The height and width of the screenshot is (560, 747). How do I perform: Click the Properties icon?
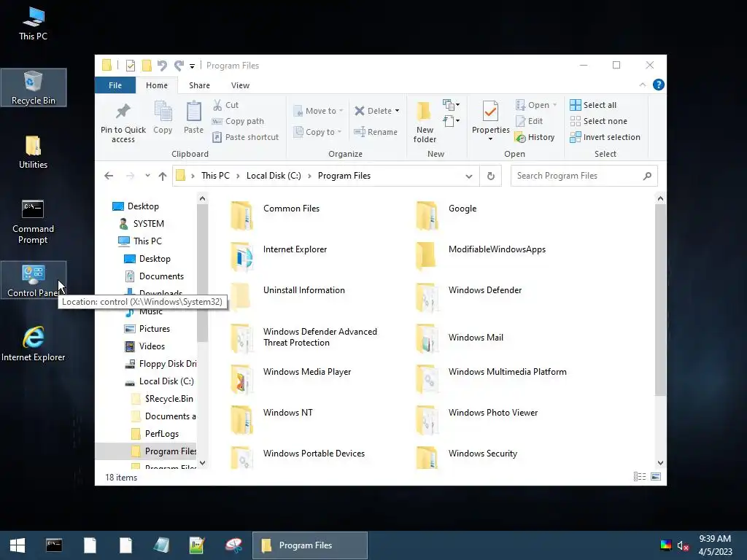pos(490,112)
